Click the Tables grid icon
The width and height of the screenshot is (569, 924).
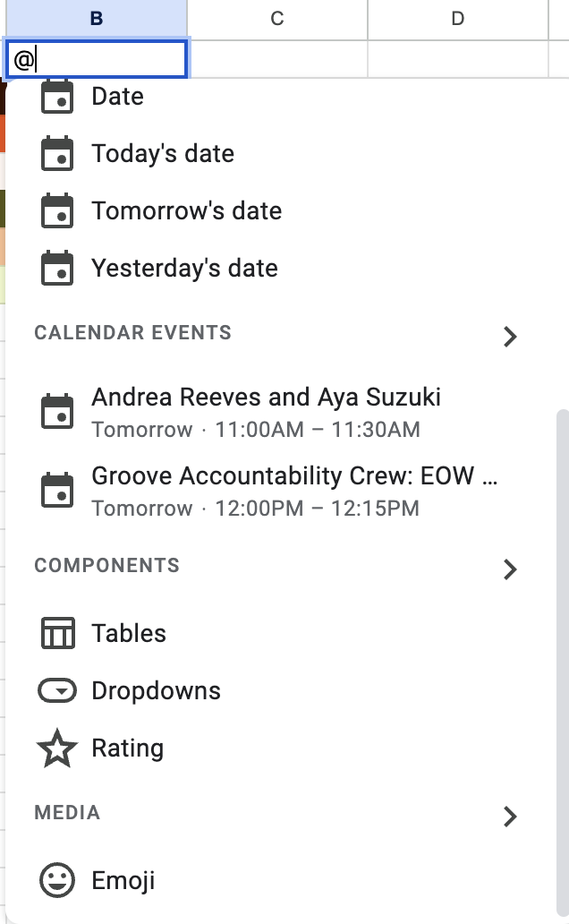[57, 634]
